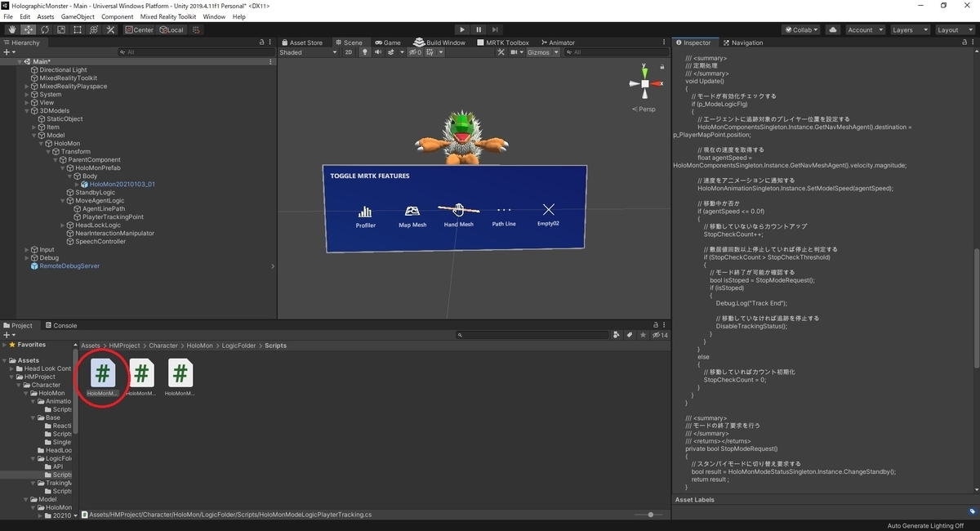The width and height of the screenshot is (980, 531).
Task: Toggle 2D view mode
Action: pyautogui.click(x=349, y=52)
